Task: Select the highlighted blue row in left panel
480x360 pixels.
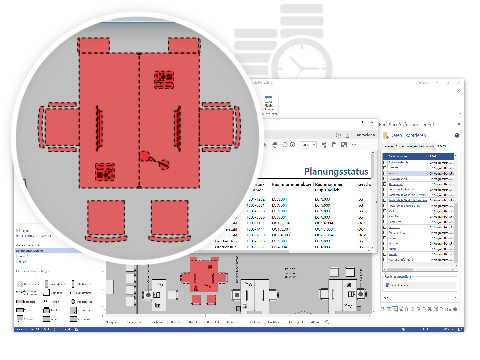Action: (x=48, y=251)
